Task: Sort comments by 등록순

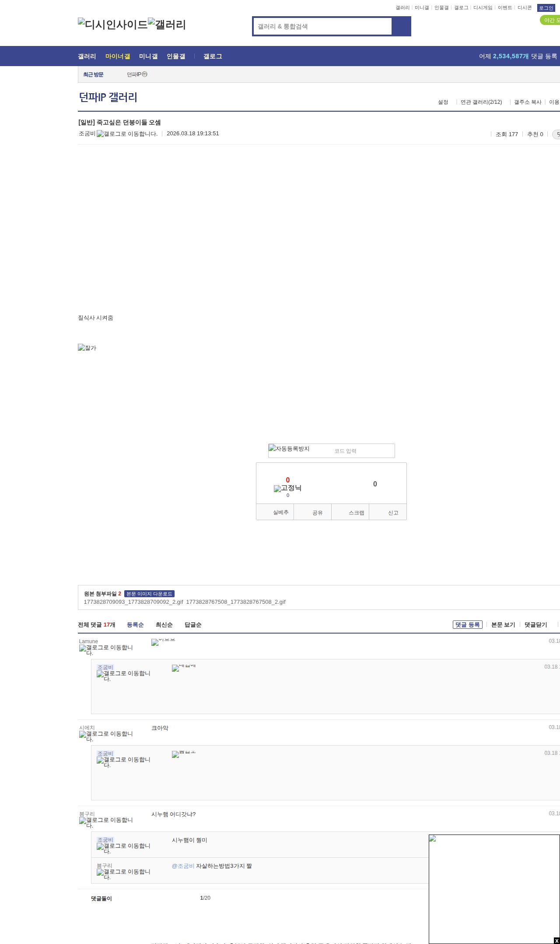Action: pos(135,625)
